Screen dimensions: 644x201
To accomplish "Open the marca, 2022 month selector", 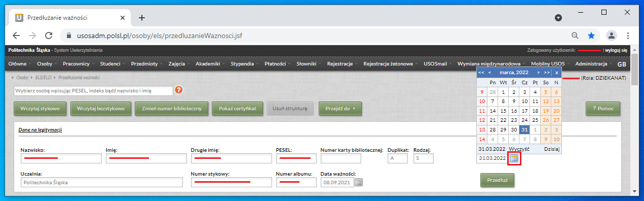I will [x=514, y=73].
